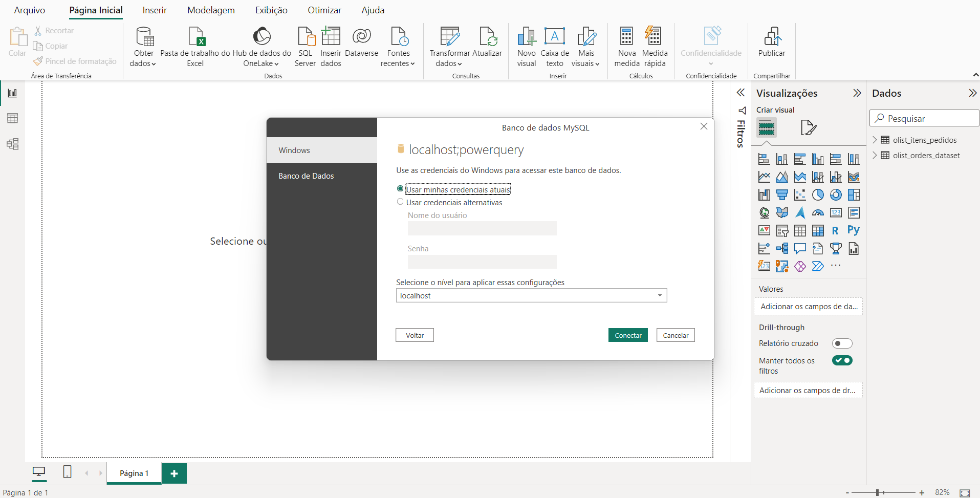The height and width of the screenshot is (498, 980).
Task: Click the zoom slider handle
Action: pyautogui.click(x=877, y=492)
